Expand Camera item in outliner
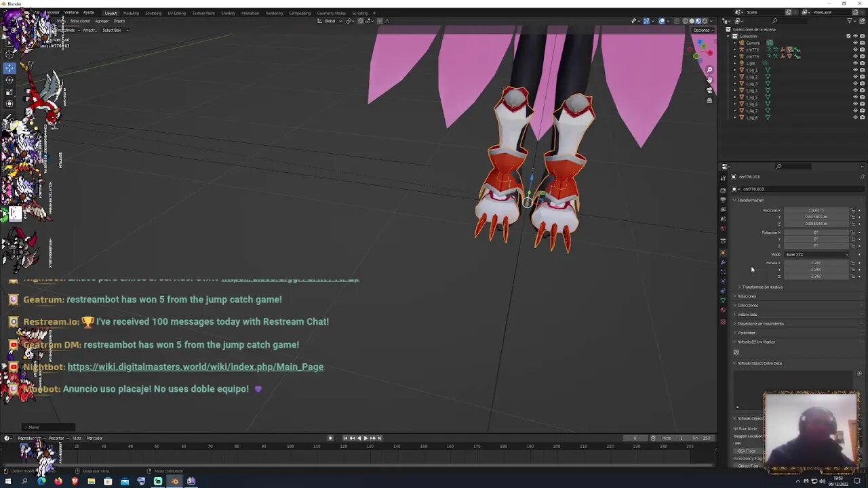 point(735,43)
